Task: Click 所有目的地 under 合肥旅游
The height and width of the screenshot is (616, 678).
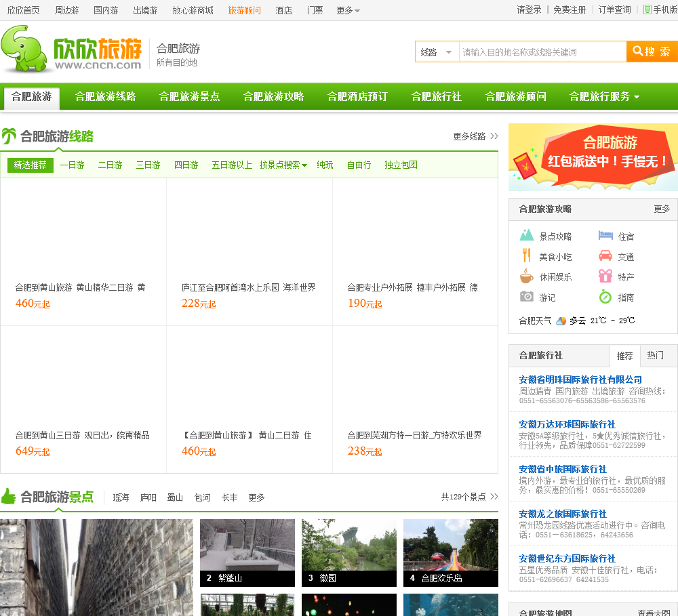Action: [x=176, y=62]
